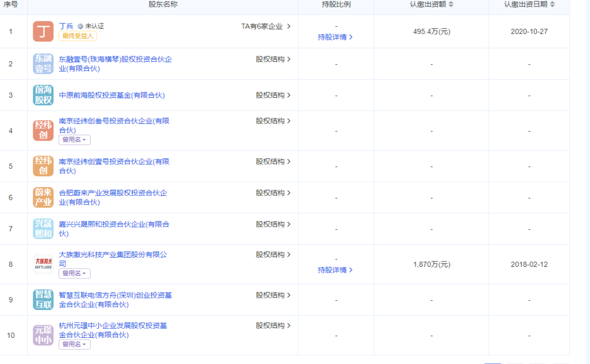Open 股权结构 for 中原前海股权投资基金

pyautogui.click(x=273, y=95)
